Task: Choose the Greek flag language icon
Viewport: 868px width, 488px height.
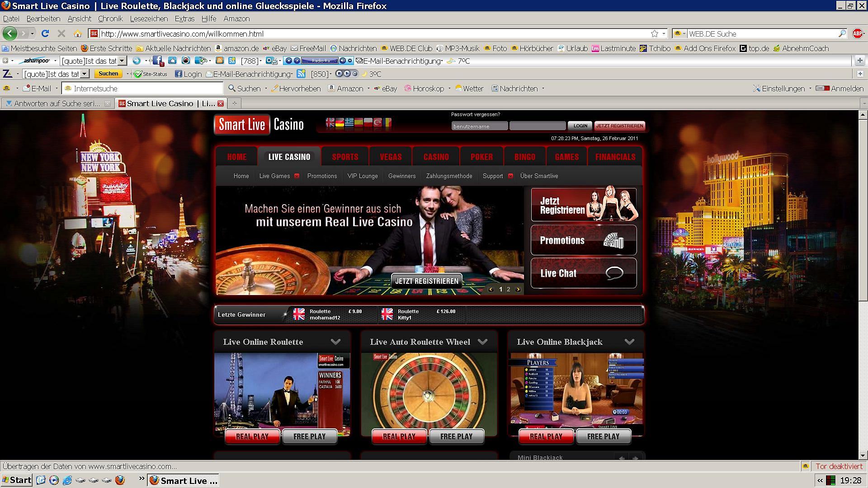Action: (x=349, y=123)
